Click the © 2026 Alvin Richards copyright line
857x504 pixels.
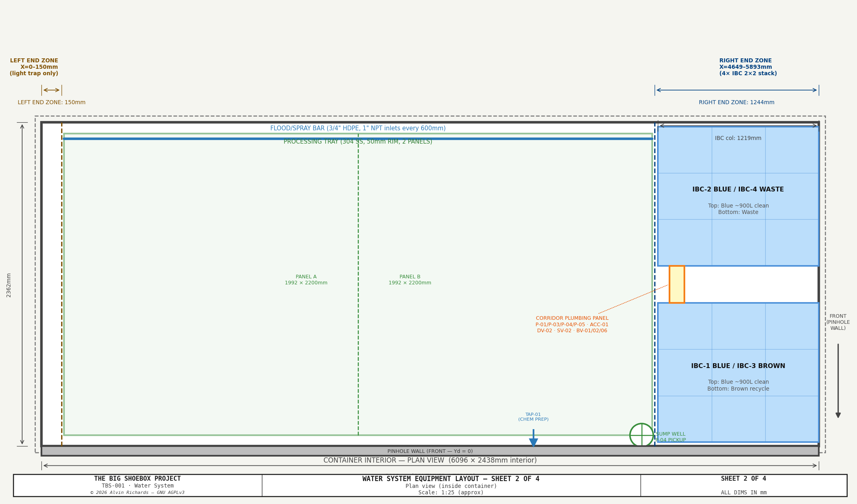click(138, 493)
